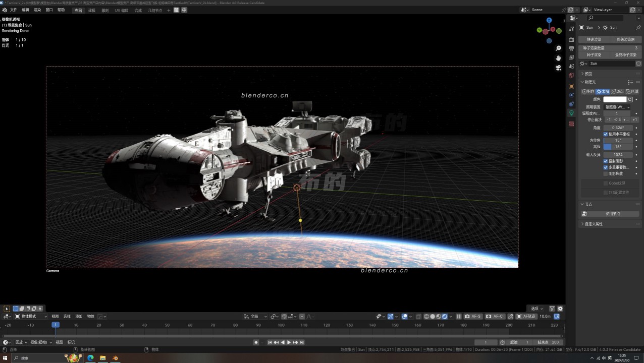This screenshot has width=644, height=363.
Task: Select the 斑点 light type
Action: point(617,91)
